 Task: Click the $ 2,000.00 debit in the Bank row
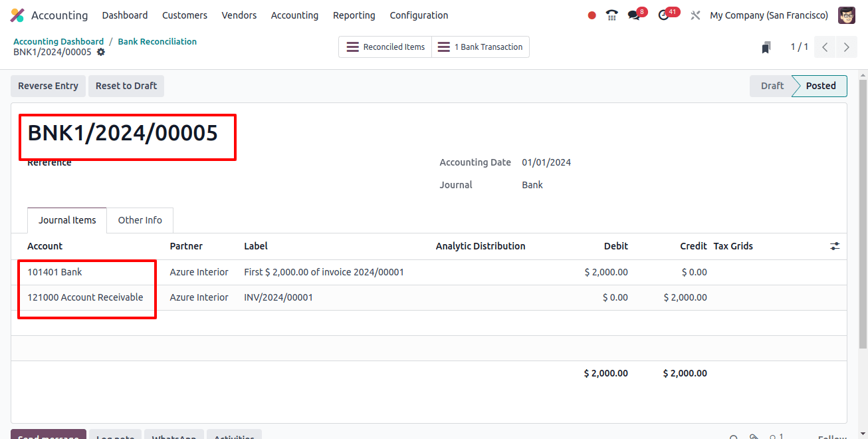606,272
